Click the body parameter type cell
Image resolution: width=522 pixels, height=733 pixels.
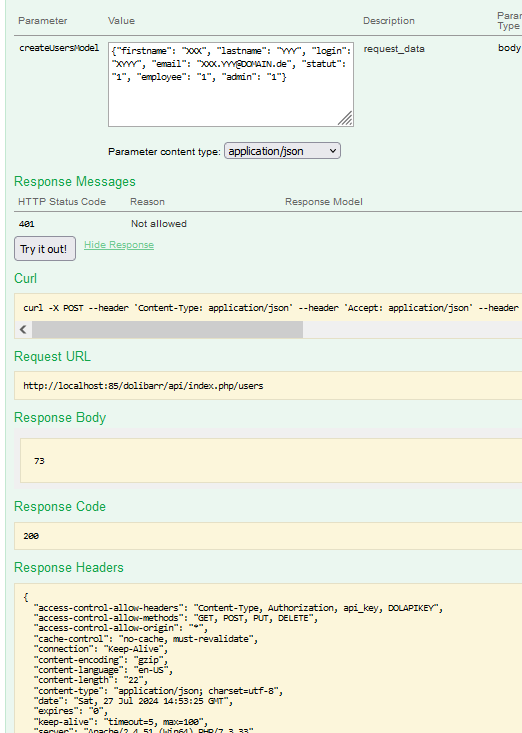click(509, 48)
